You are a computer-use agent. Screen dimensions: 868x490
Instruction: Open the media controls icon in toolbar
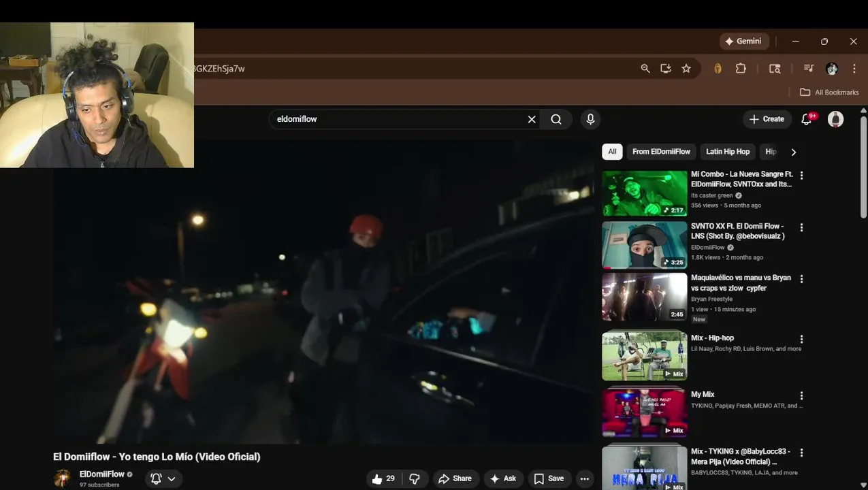(x=809, y=69)
